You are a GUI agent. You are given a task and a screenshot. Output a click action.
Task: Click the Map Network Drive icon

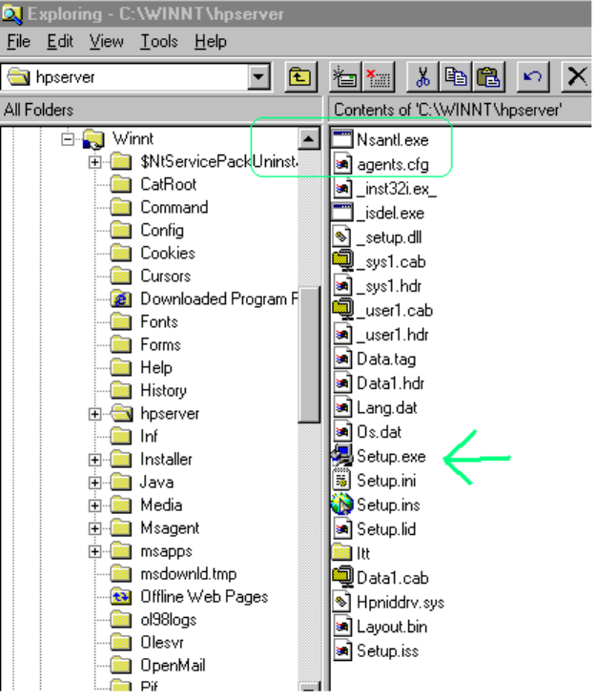345,77
